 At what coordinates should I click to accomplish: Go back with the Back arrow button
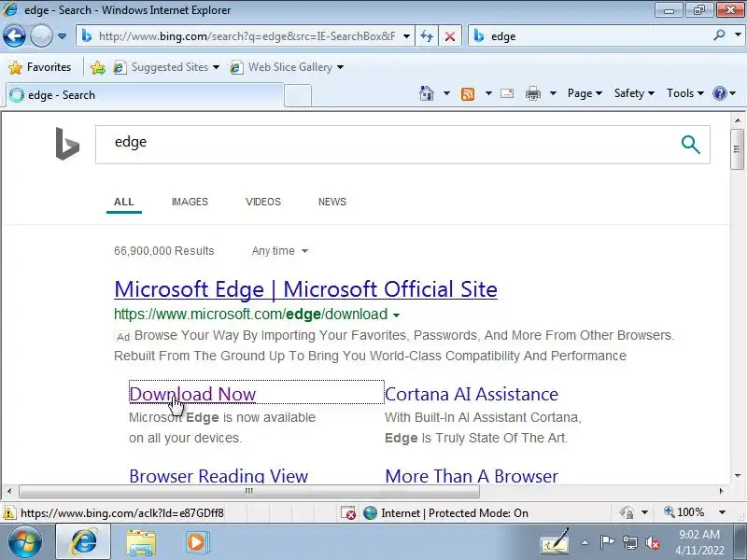click(14, 35)
